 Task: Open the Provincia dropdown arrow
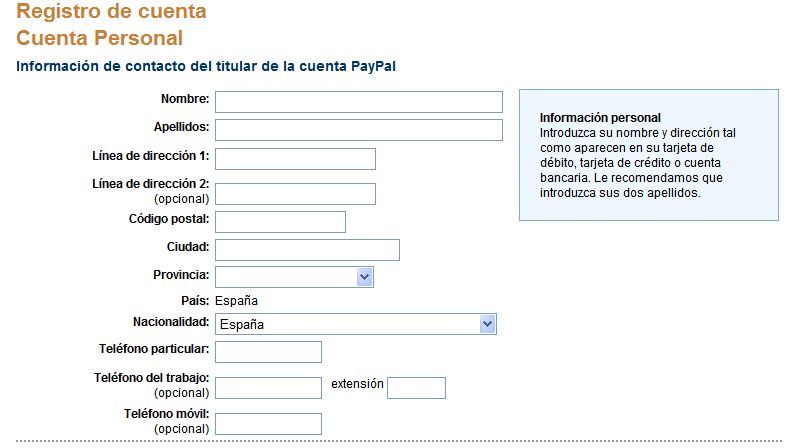click(x=364, y=277)
